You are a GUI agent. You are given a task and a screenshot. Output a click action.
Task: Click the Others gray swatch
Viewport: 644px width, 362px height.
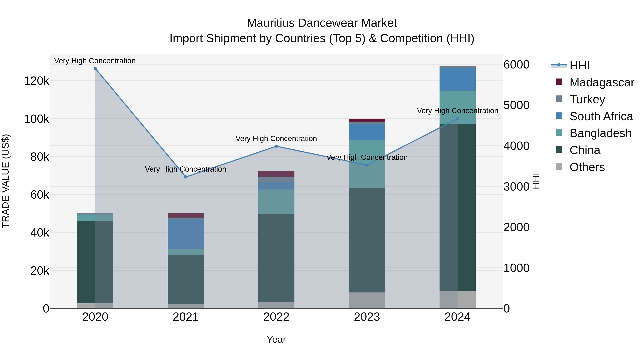559,166
